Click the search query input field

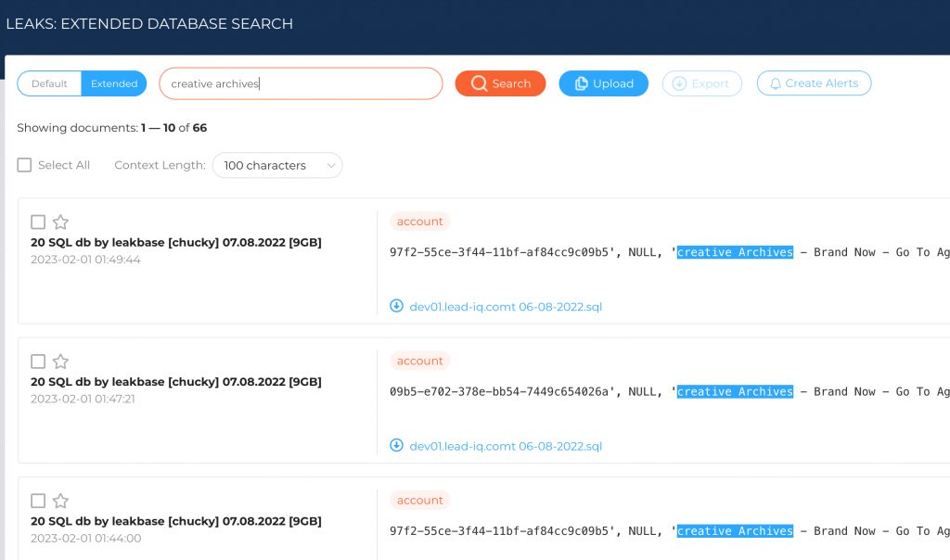click(301, 83)
